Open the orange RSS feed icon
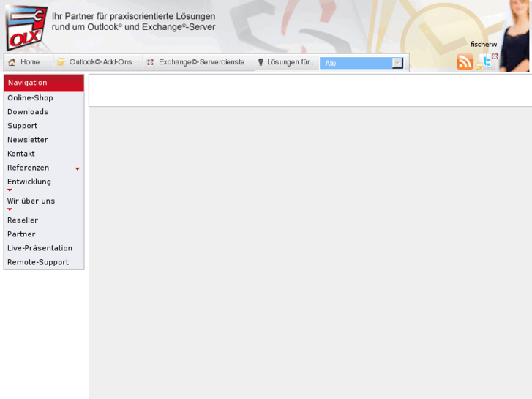This screenshot has height=399, width=532. (x=465, y=61)
